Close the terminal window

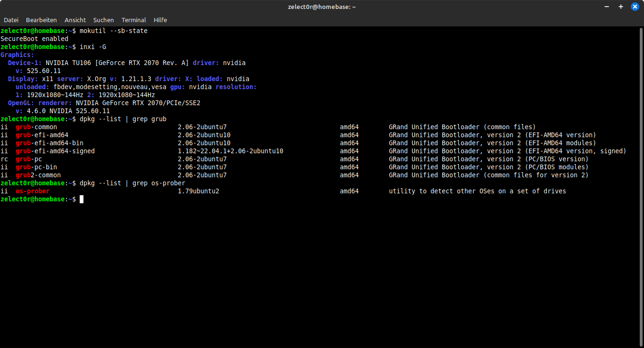635,7
